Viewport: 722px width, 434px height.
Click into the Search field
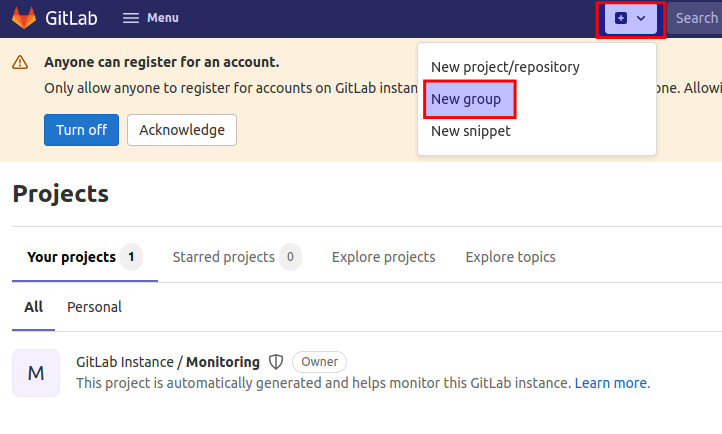click(694, 18)
